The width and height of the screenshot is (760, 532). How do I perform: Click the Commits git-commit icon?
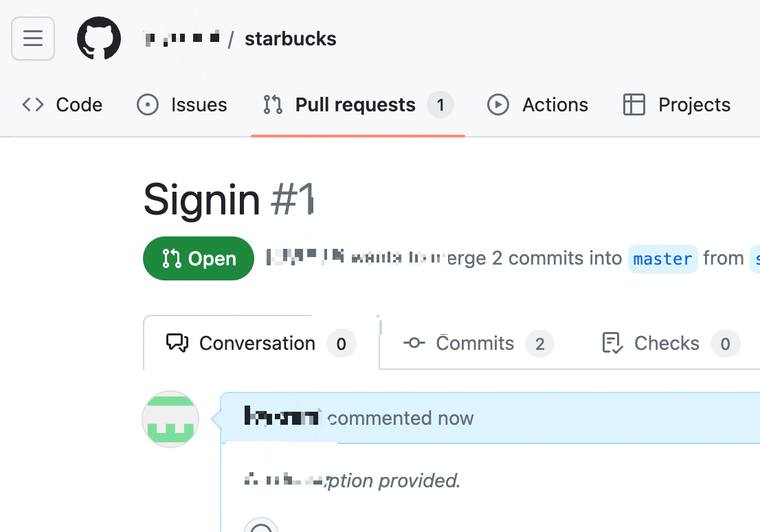point(414,343)
